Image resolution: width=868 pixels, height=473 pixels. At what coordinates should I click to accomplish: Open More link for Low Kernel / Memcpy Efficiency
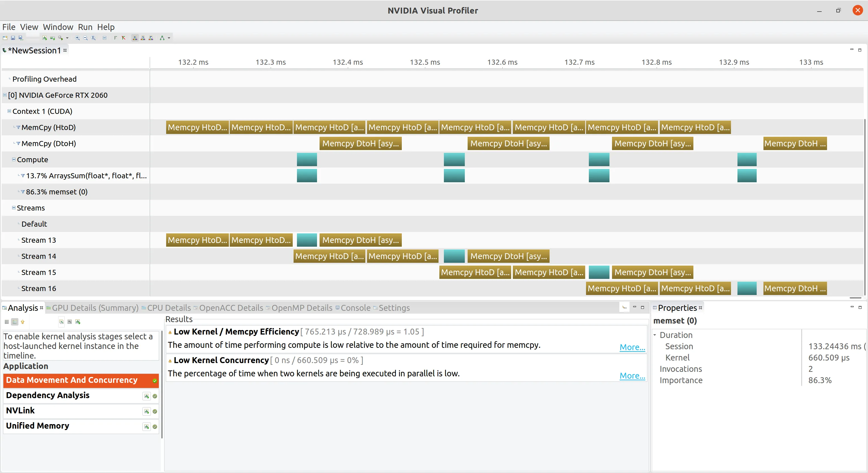[632, 347]
